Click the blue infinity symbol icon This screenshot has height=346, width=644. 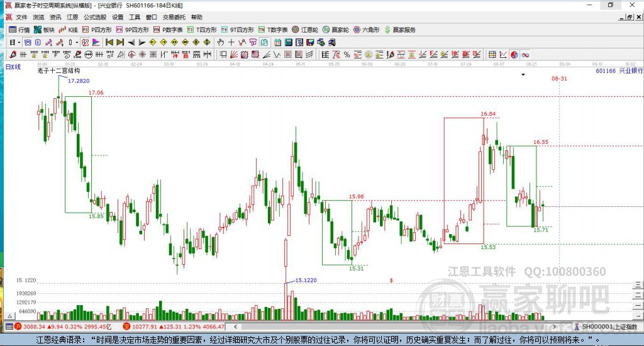point(525,55)
